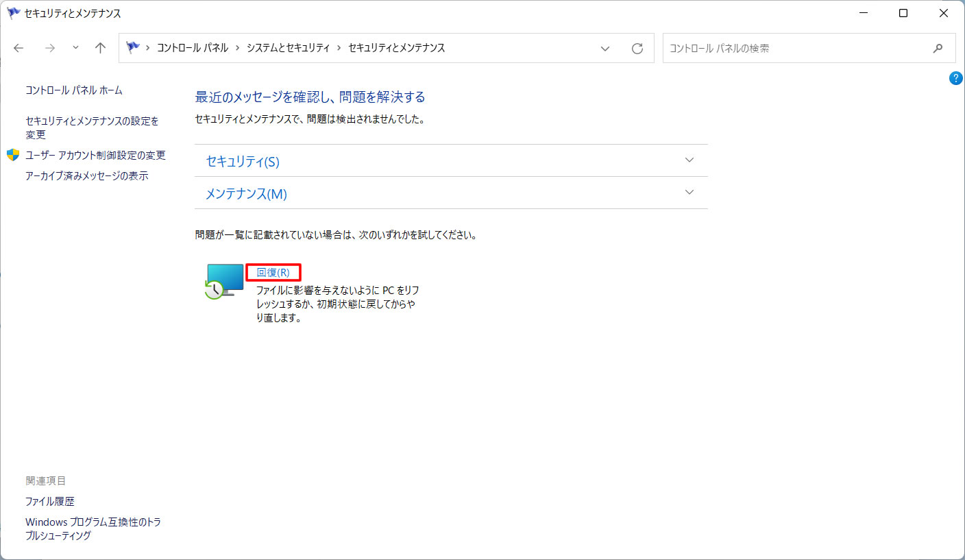Open address bar history dropdown
965x560 pixels.
pos(605,49)
